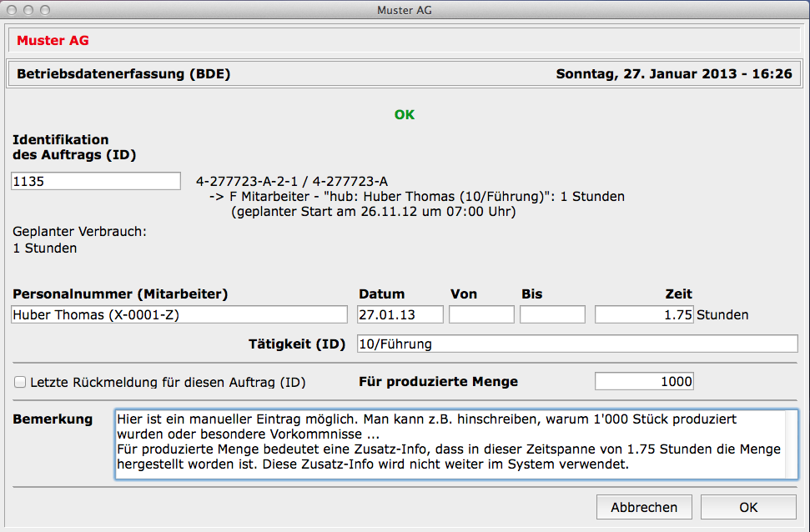The width and height of the screenshot is (810, 532).
Task: Select the Personalnummer field with Huber Thomas
Action: point(179,315)
